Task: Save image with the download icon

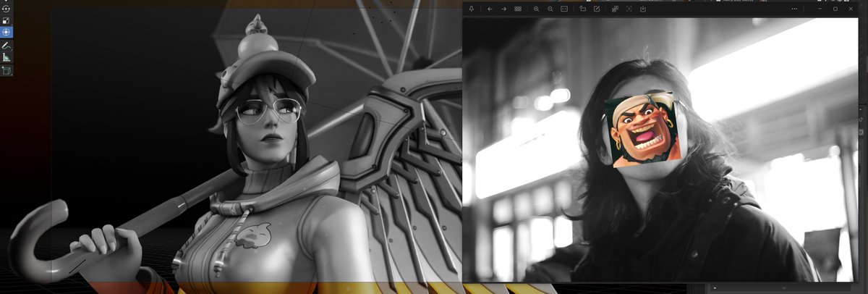Action: tap(643, 9)
